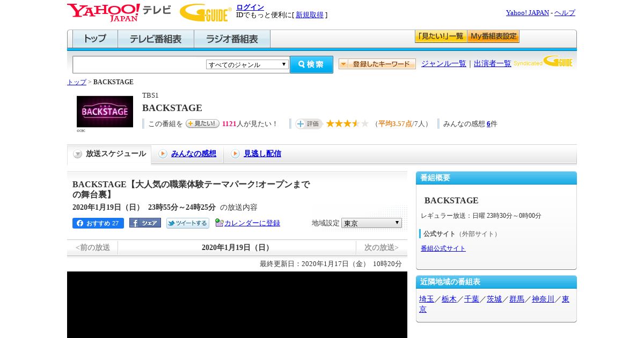Open 出演者一覧 link
The image size is (644, 338).
coord(493,64)
